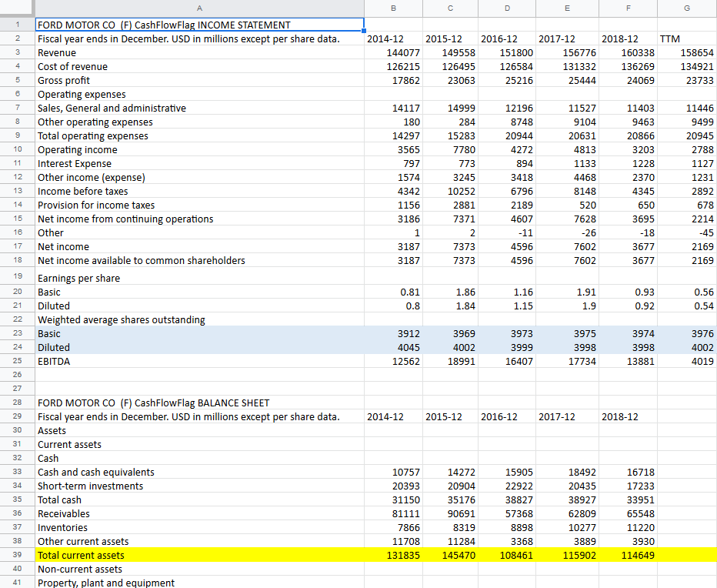Image resolution: width=717 pixels, height=588 pixels.
Task: Select row 1 header
Action: point(18,25)
